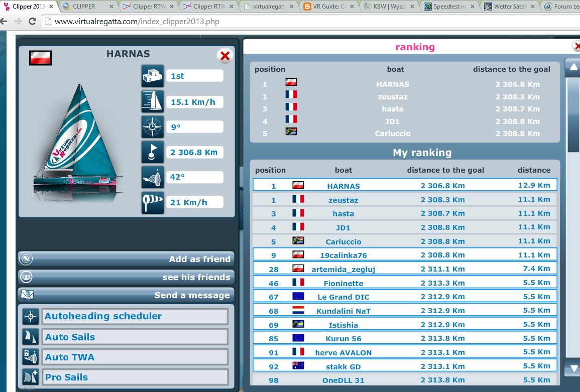Select the artemida_zegluj boat row
580x392 pixels.
pos(405,269)
